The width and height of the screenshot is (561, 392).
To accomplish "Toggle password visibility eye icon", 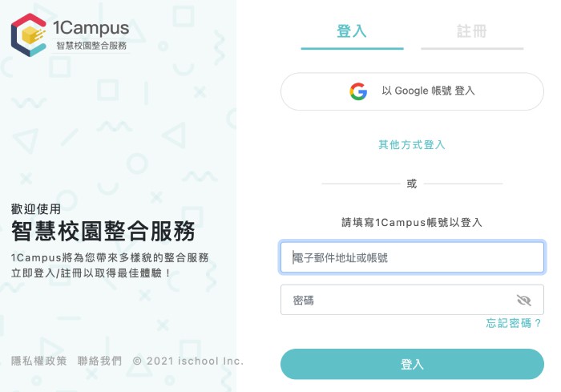I will tap(524, 301).
